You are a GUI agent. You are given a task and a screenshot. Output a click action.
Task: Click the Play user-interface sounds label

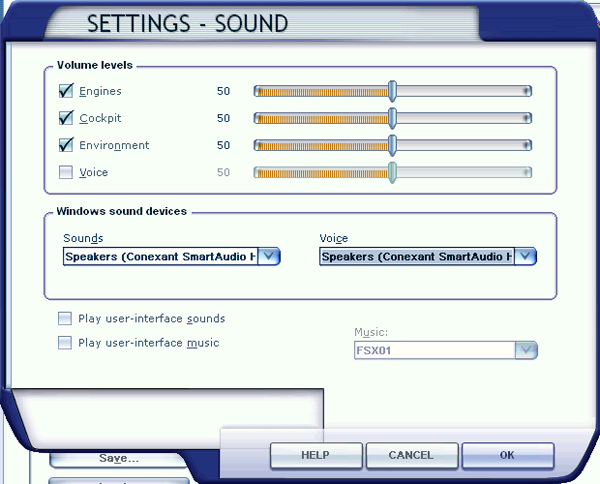point(152,319)
